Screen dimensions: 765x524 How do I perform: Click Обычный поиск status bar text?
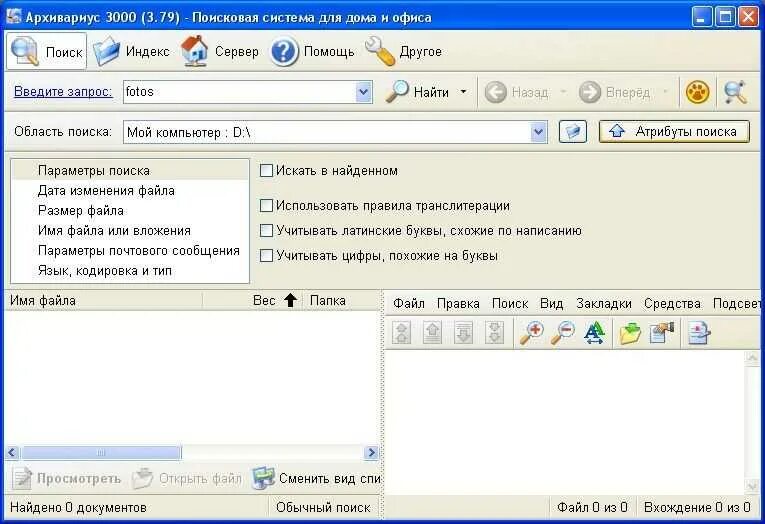point(323,507)
